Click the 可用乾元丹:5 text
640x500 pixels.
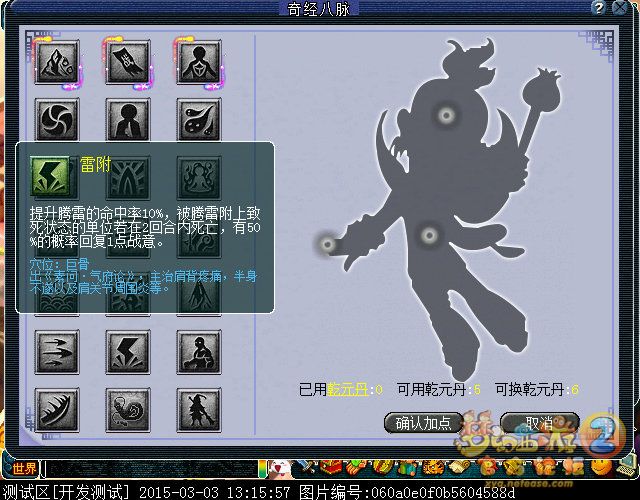click(439, 390)
